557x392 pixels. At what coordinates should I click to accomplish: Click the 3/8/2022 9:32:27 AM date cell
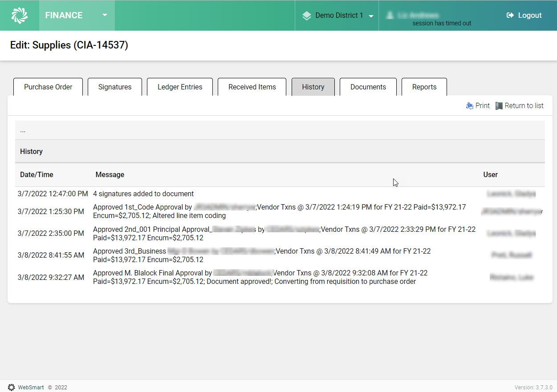pos(51,277)
